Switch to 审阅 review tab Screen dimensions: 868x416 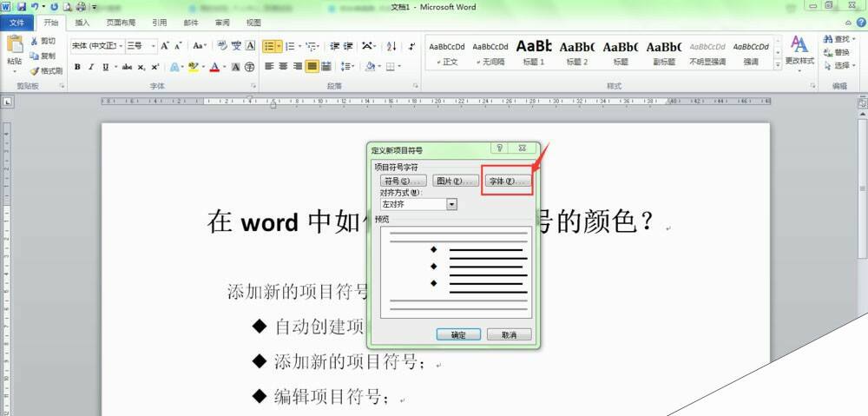(222, 23)
